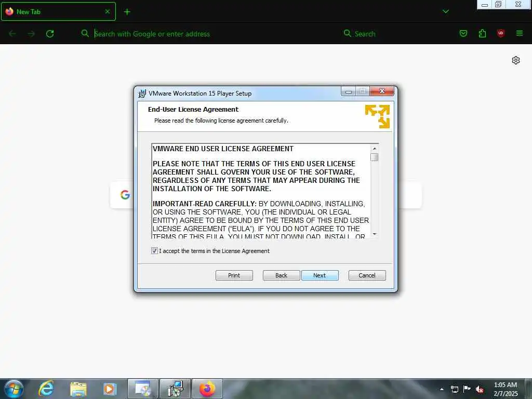Switch to the setup network taskbar item

point(176,389)
